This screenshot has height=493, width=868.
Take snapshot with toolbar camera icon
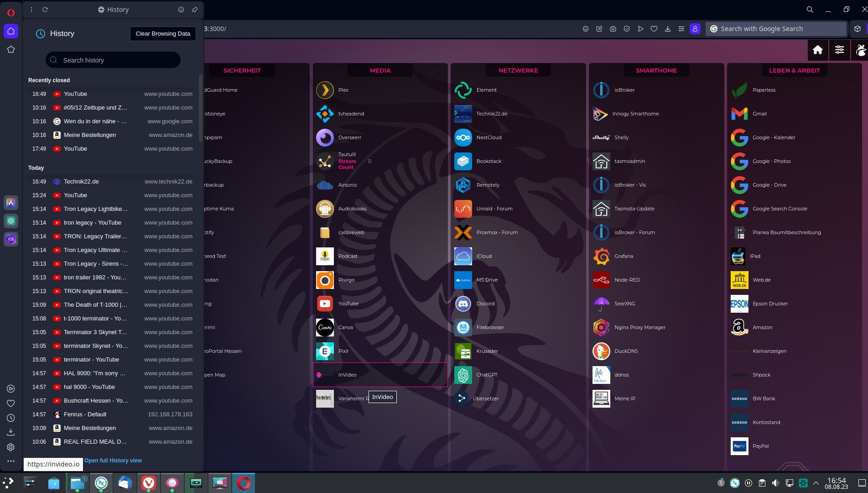pyautogui.click(x=613, y=29)
